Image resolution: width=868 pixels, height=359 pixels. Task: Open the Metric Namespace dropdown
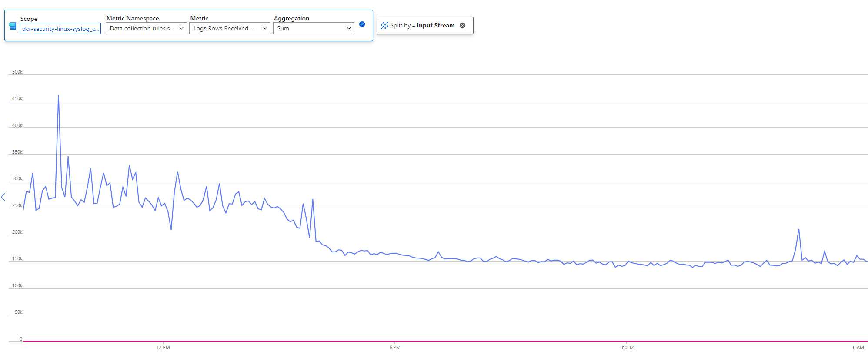146,29
